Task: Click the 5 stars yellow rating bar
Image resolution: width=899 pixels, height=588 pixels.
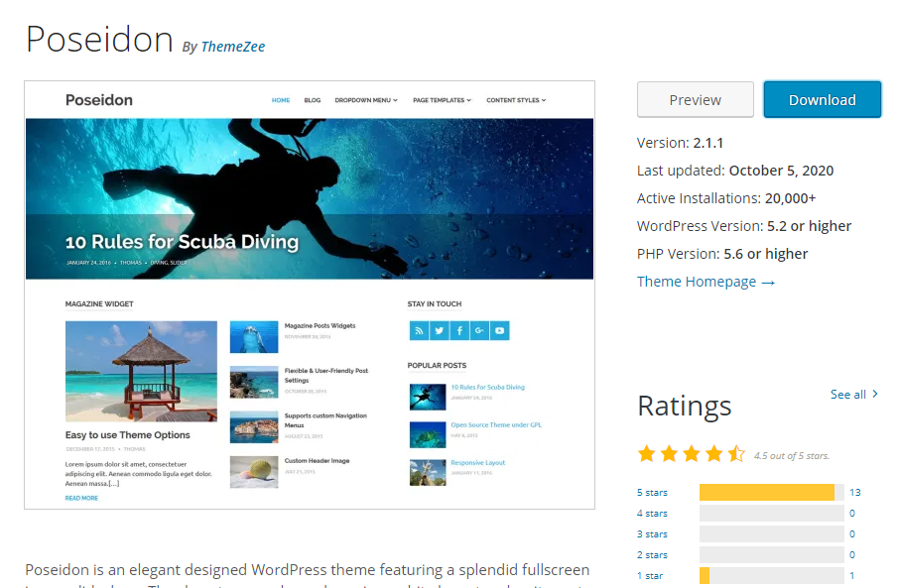Action: pos(767,492)
